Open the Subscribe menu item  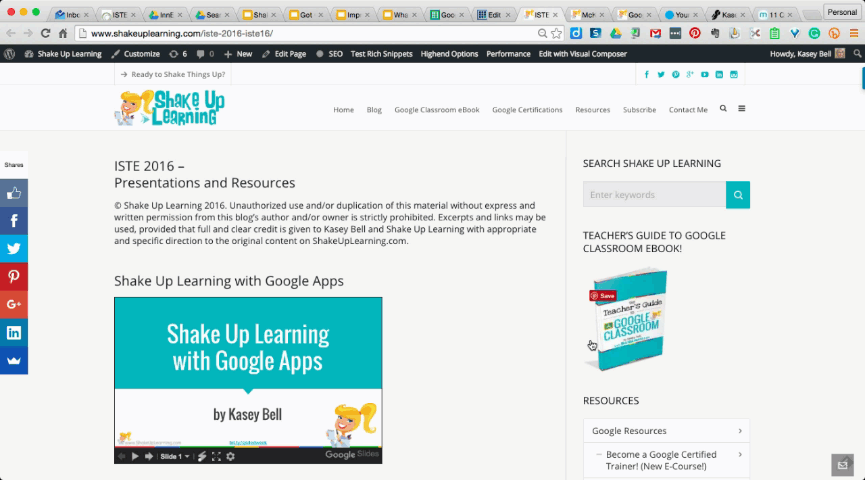click(639, 110)
